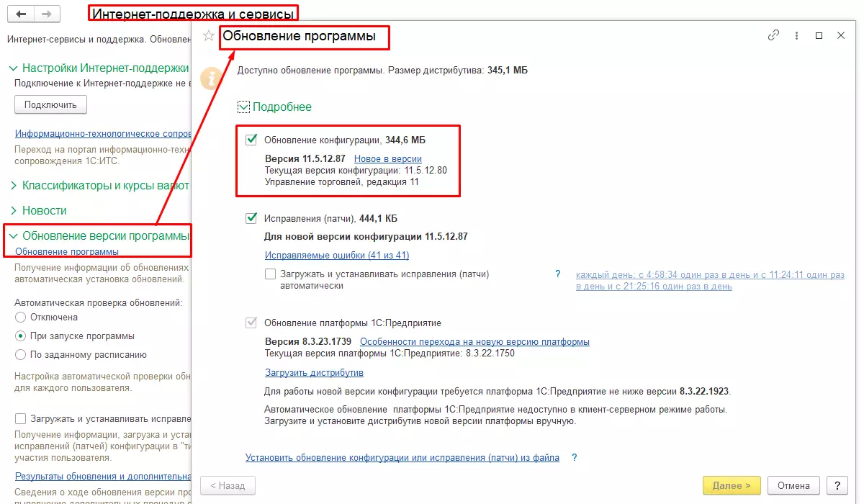Toggle Исправления (патчи) checkbox
The image size is (864, 504).
pyautogui.click(x=251, y=217)
